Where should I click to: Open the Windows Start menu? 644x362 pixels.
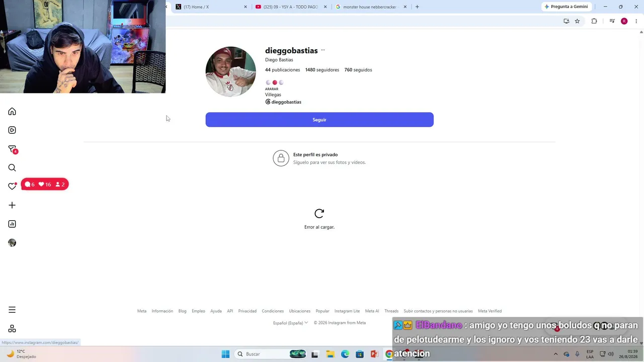coord(225,354)
